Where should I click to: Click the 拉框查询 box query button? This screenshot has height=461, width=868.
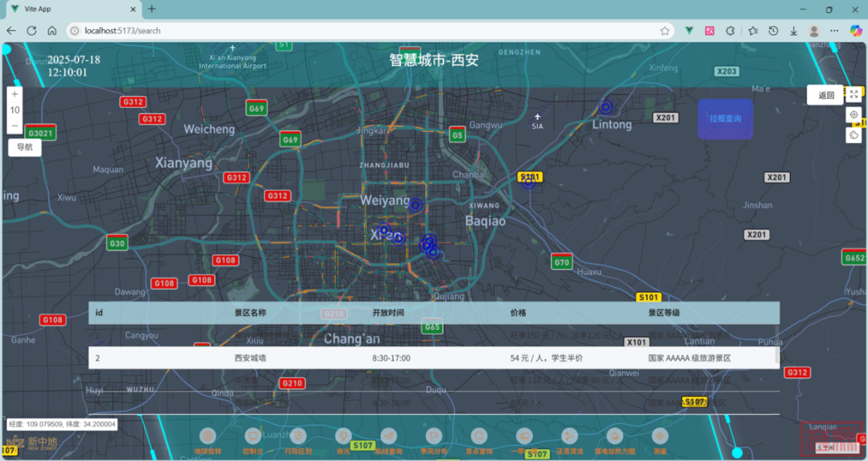(x=725, y=118)
